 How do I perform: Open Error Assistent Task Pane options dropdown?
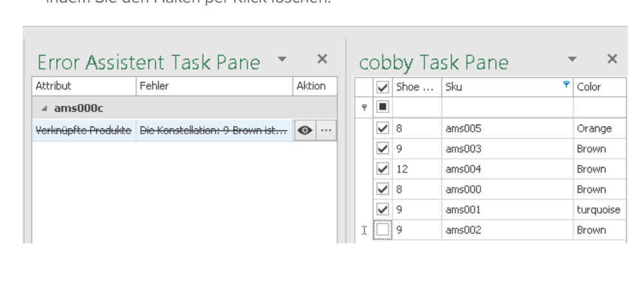[282, 59]
